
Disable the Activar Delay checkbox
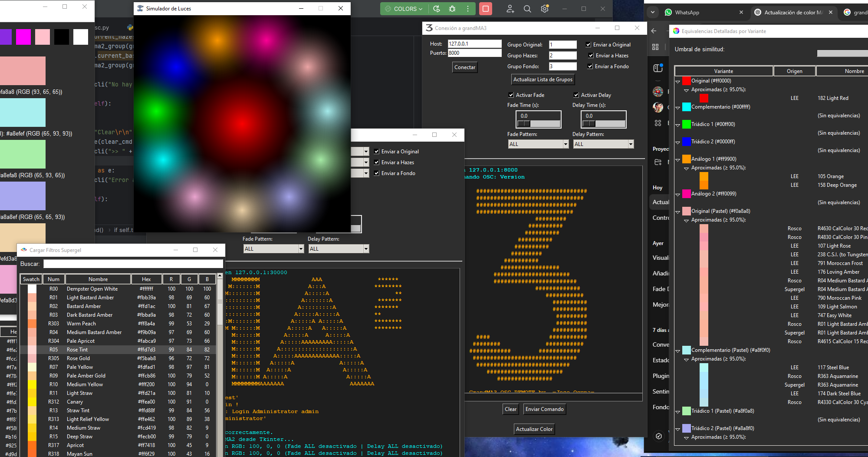point(576,95)
